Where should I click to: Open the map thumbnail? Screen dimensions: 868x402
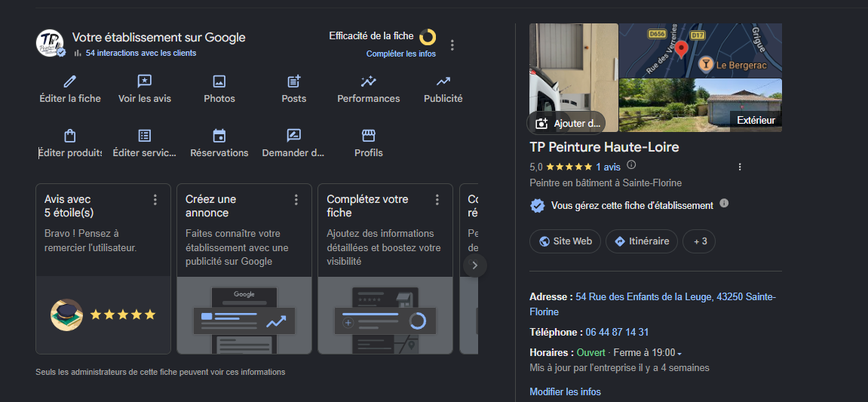[701, 51]
